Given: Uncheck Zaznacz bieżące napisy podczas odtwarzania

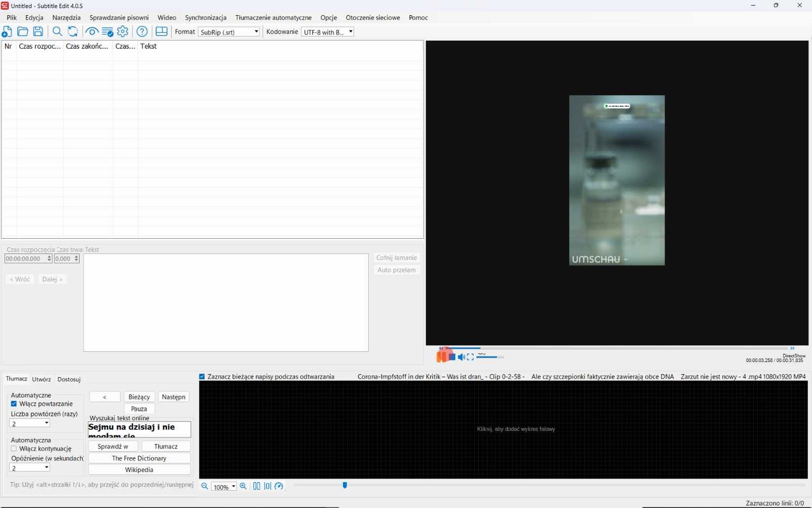Looking at the screenshot, I should [x=202, y=376].
